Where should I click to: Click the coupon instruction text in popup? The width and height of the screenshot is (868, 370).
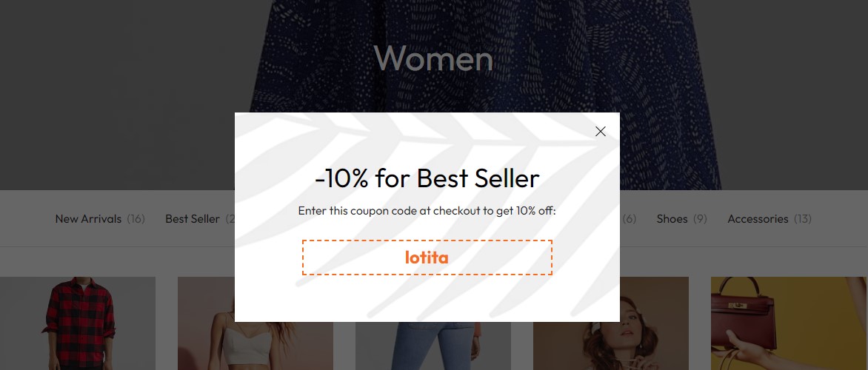click(427, 211)
